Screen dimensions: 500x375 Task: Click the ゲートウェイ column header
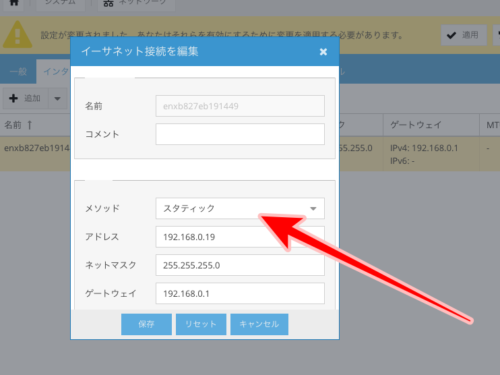(431, 125)
